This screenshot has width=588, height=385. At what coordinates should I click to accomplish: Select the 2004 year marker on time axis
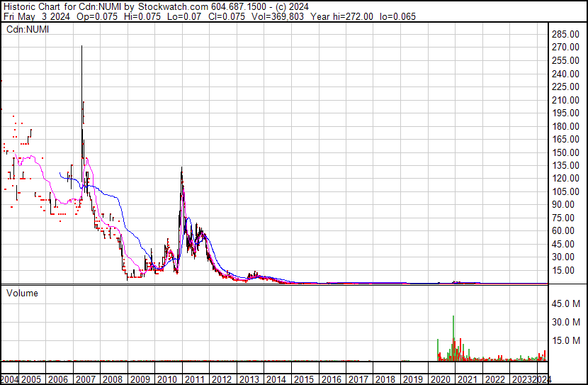pos(9,379)
